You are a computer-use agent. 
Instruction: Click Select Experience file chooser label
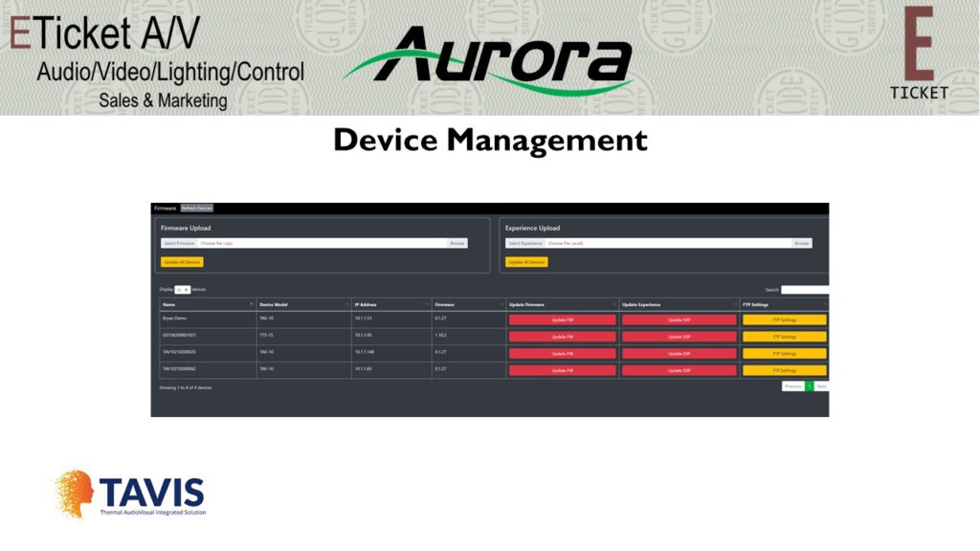click(x=525, y=243)
